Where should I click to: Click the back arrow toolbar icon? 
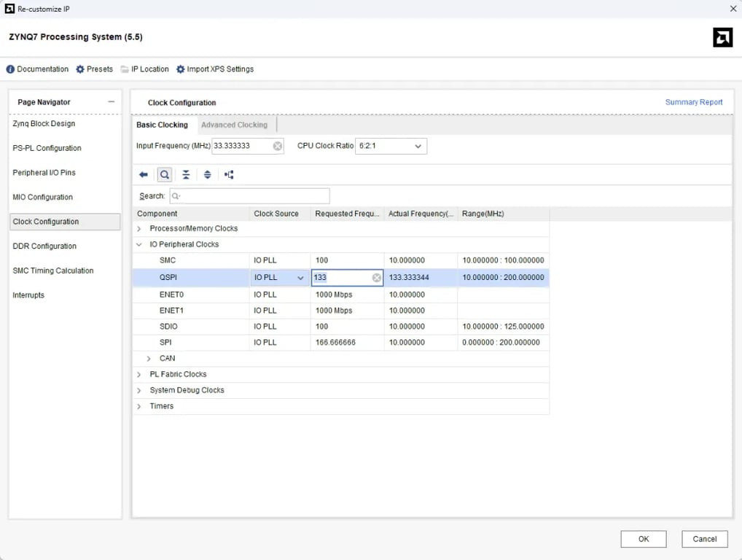pos(144,175)
